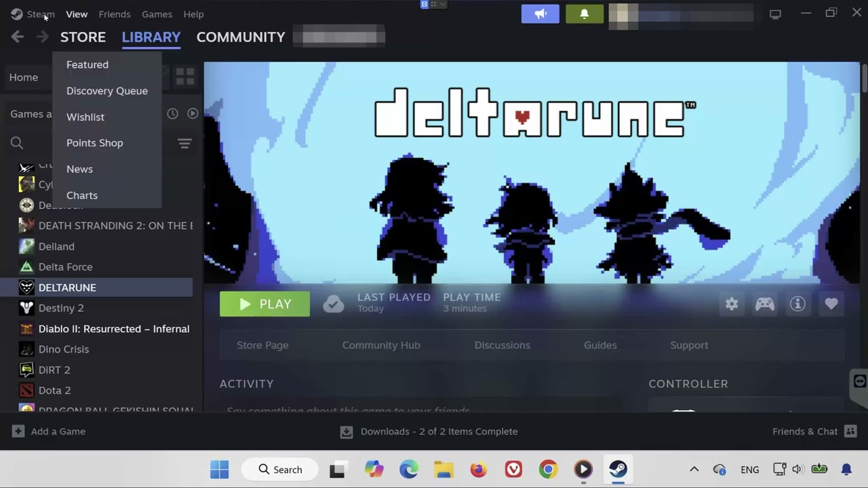Screen dimensions: 868x488
Task: Click the DIRT 2 game icon
Action: click(x=26, y=369)
